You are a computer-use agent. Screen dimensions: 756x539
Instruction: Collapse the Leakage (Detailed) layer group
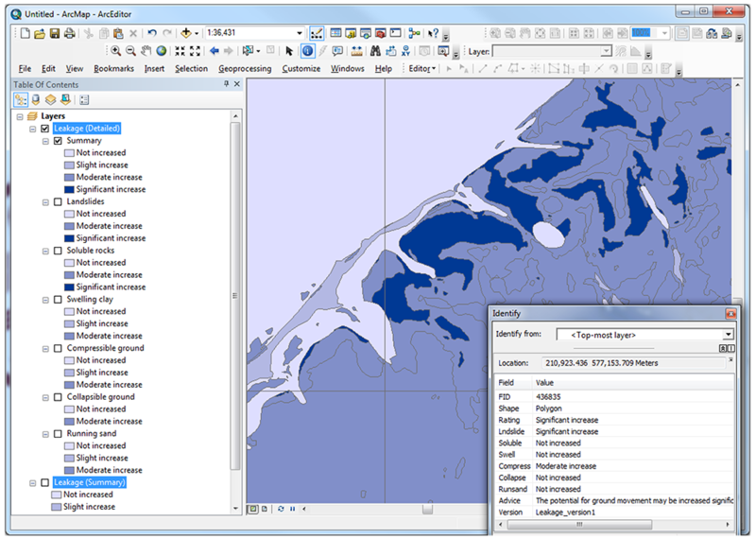click(x=33, y=129)
